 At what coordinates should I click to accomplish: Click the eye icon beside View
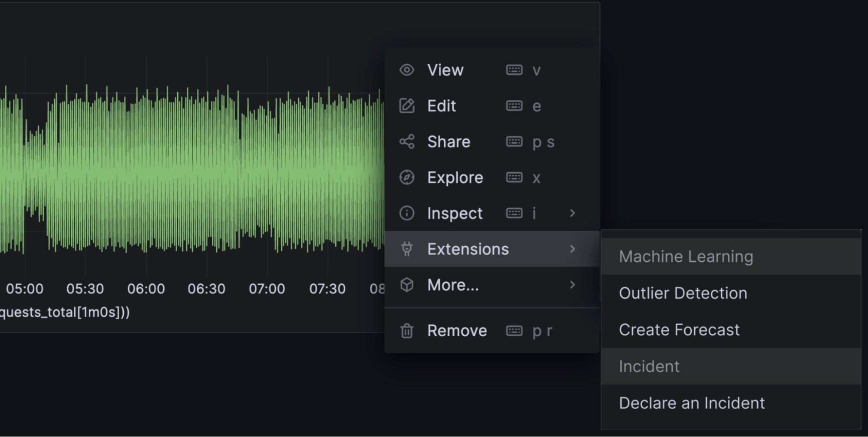(x=407, y=70)
